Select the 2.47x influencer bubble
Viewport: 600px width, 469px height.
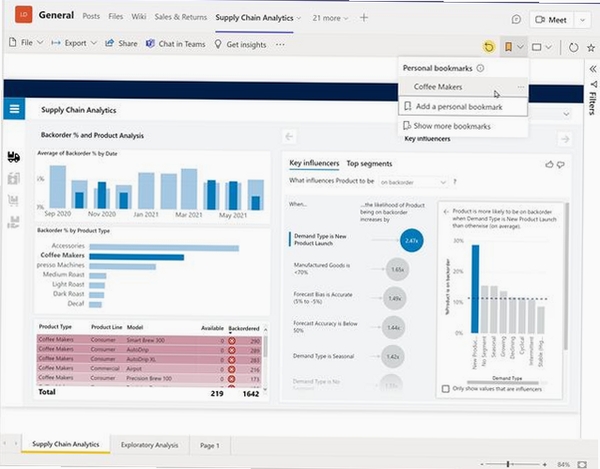411,241
